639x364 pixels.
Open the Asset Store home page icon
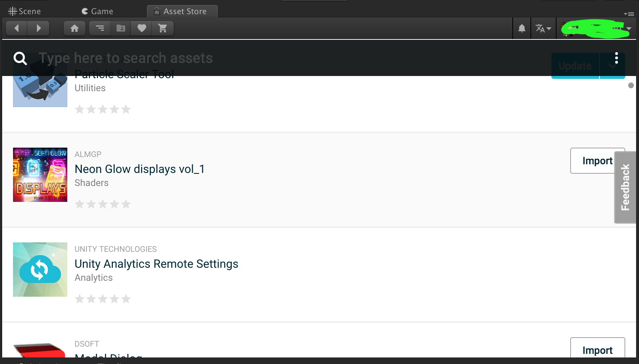click(x=75, y=28)
